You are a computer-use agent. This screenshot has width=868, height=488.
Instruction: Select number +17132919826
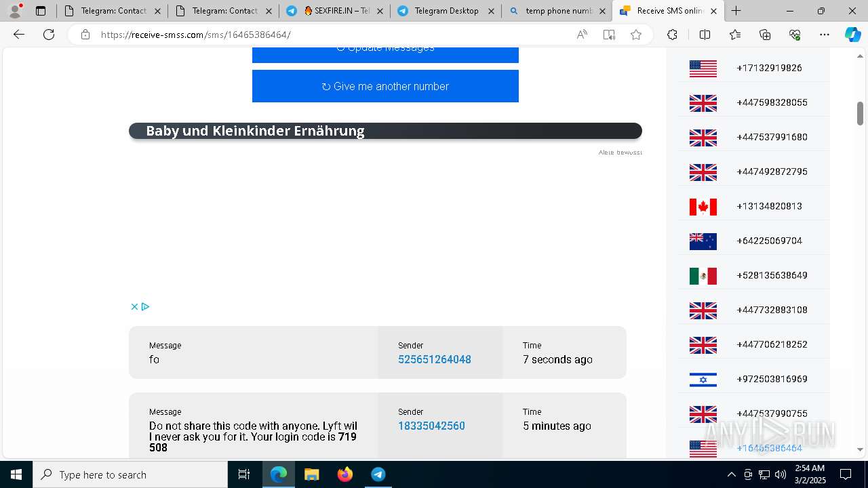pos(769,68)
